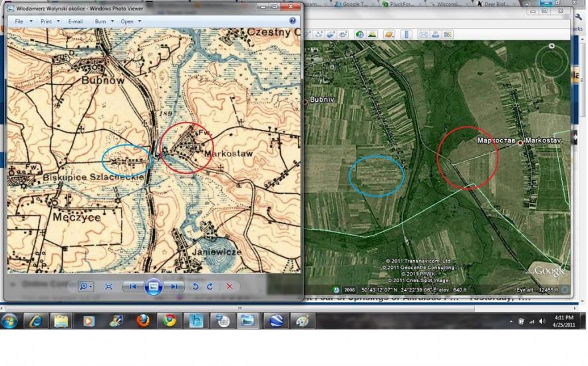Rotate the photo counterclockwise
The height and width of the screenshot is (366, 588).
[x=196, y=286]
